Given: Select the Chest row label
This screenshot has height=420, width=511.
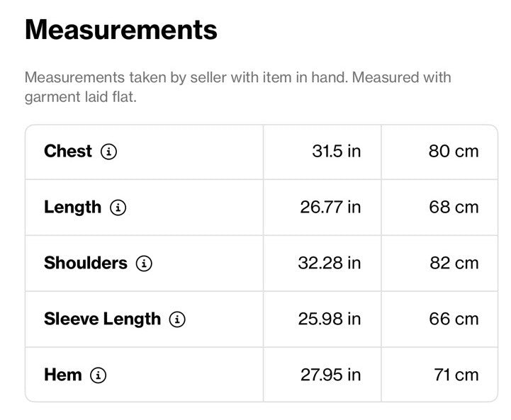Looking at the screenshot, I should pyautogui.click(x=68, y=152).
